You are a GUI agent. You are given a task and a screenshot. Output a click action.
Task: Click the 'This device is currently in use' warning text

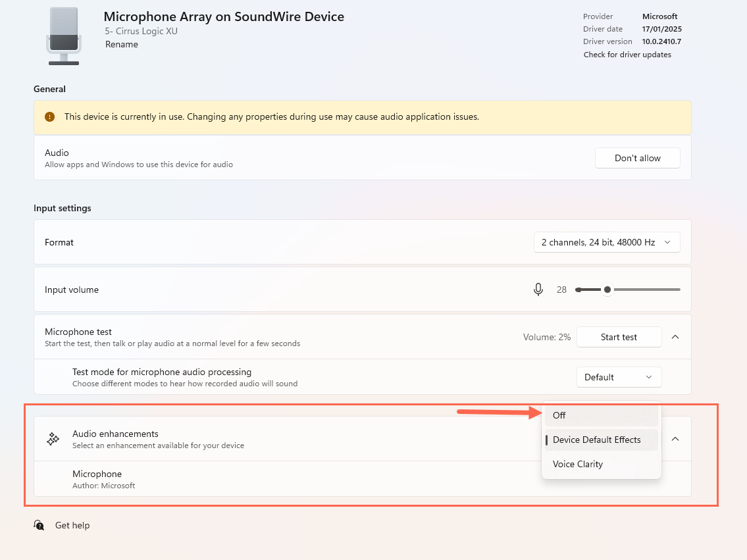pyautogui.click(x=272, y=116)
